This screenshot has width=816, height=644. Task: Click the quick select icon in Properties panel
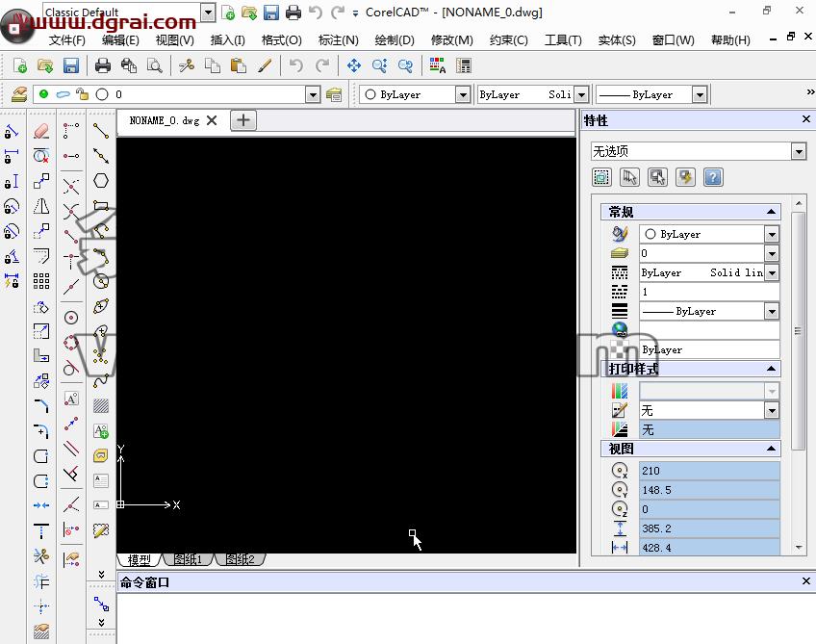coord(685,177)
